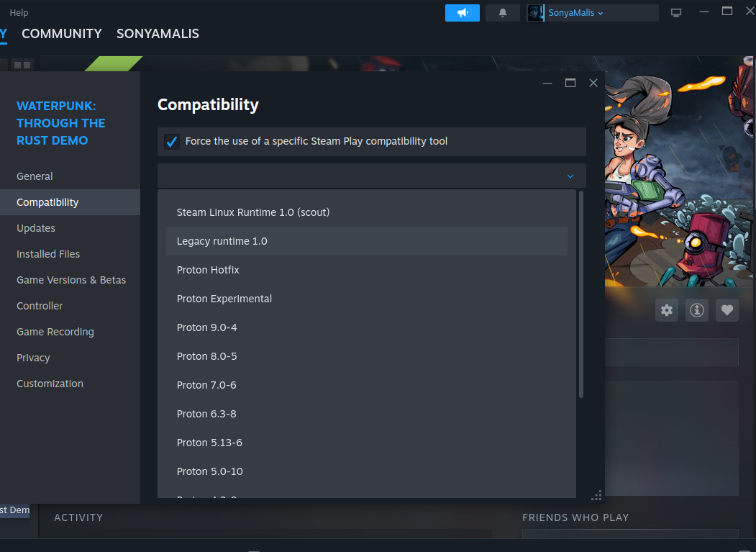Select Proton 5.13-6
This screenshot has width=756, height=552.
pos(366,443)
